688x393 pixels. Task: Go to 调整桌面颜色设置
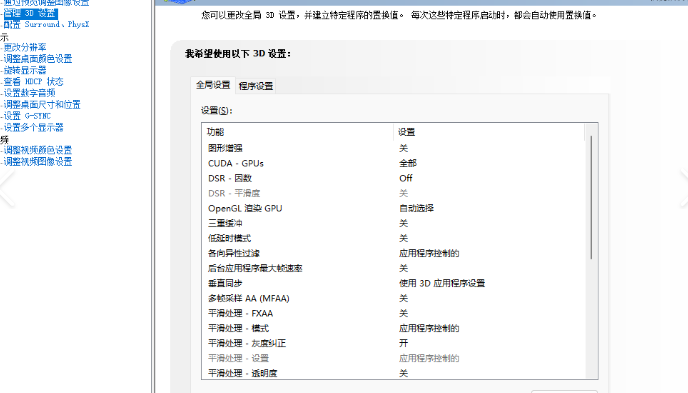(38, 58)
